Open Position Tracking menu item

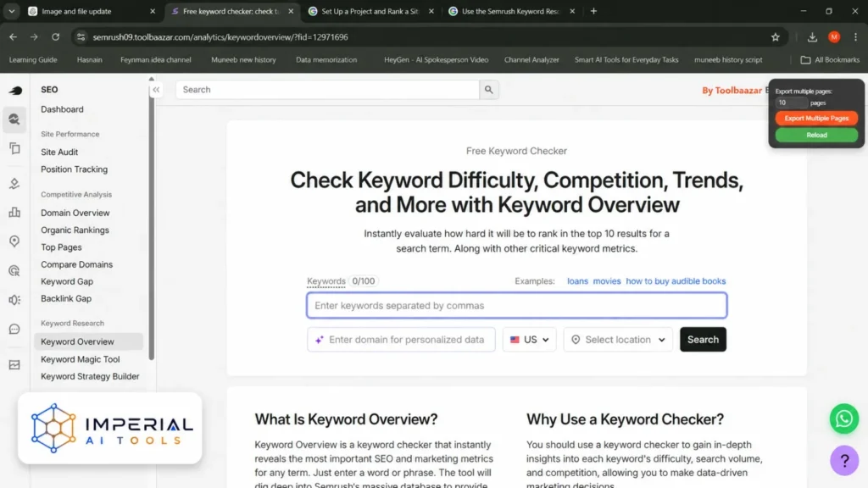(75, 169)
